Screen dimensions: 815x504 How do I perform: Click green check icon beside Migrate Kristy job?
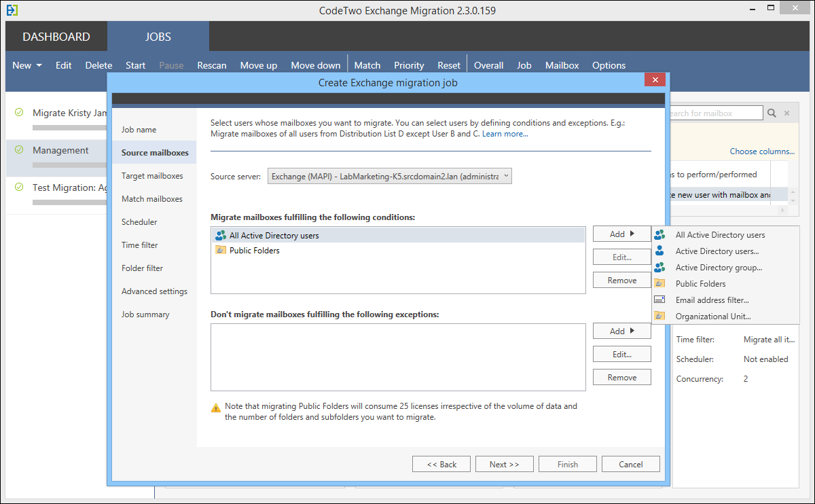(19, 113)
